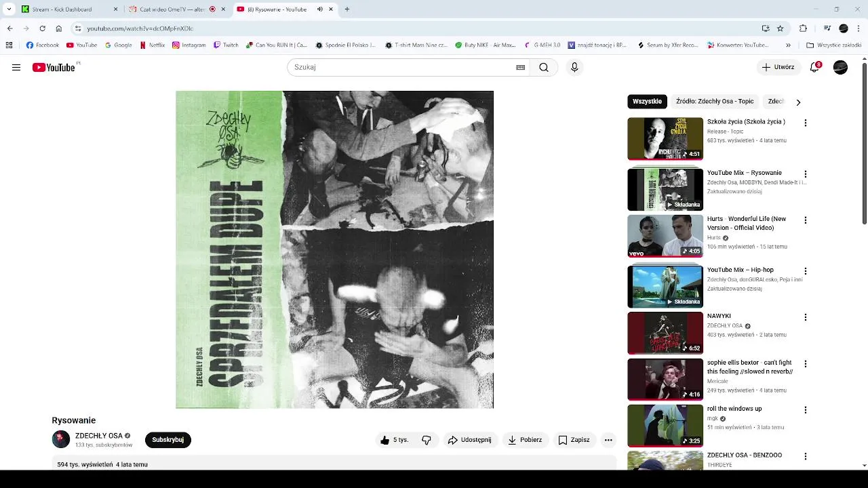Click the Subskrybuj button

pyautogui.click(x=168, y=440)
